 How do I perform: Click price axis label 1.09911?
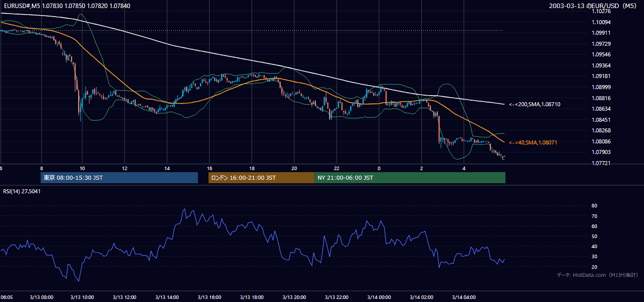point(601,33)
